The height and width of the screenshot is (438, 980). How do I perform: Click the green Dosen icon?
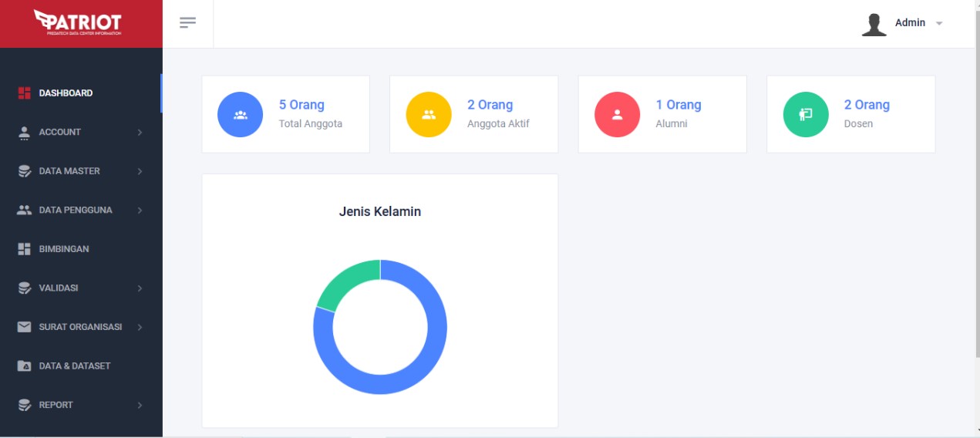[x=806, y=115]
